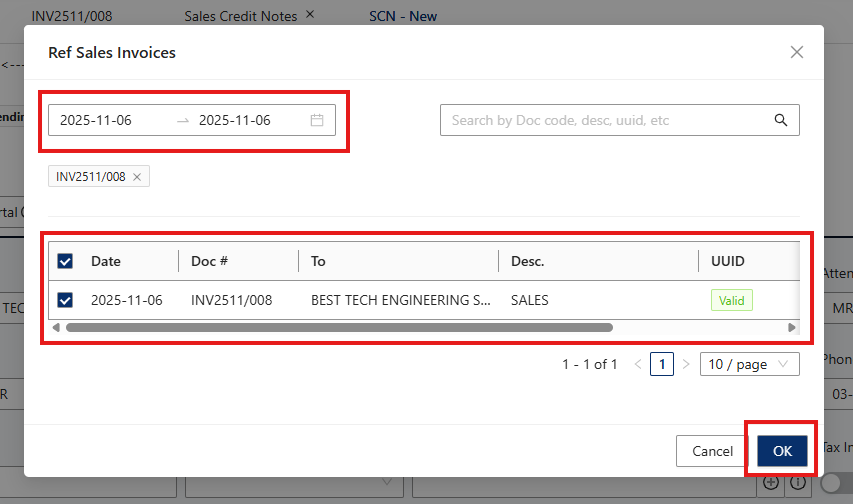Image resolution: width=853 pixels, height=504 pixels.
Task: Close the Ref Sales Invoices dialog
Action: coord(797,52)
